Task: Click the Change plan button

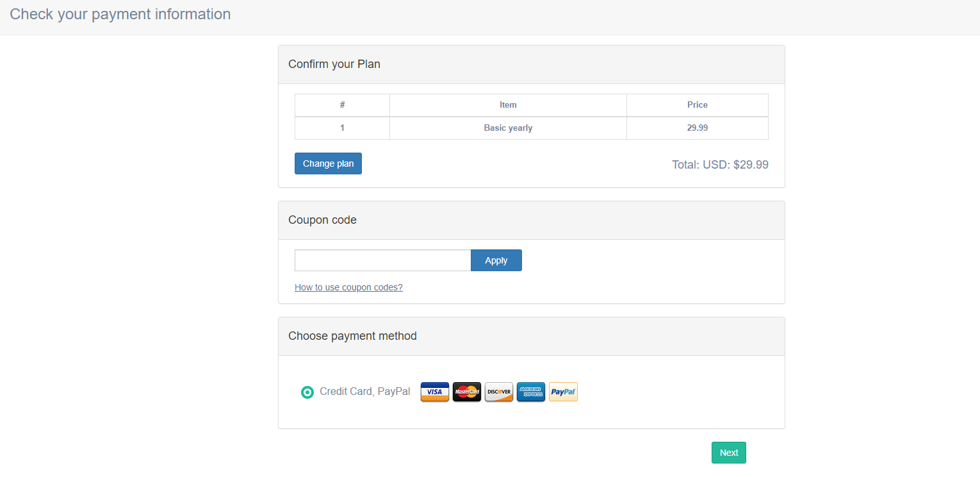Action: click(x=328, y=163)
